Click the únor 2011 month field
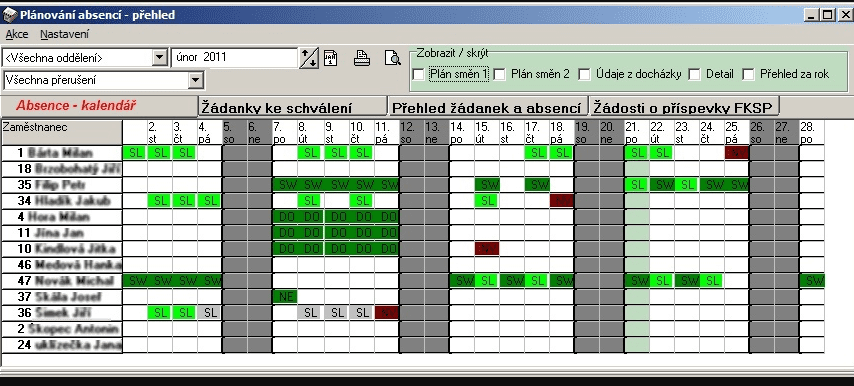Screen dimensions: 854x386 [234, 58]
